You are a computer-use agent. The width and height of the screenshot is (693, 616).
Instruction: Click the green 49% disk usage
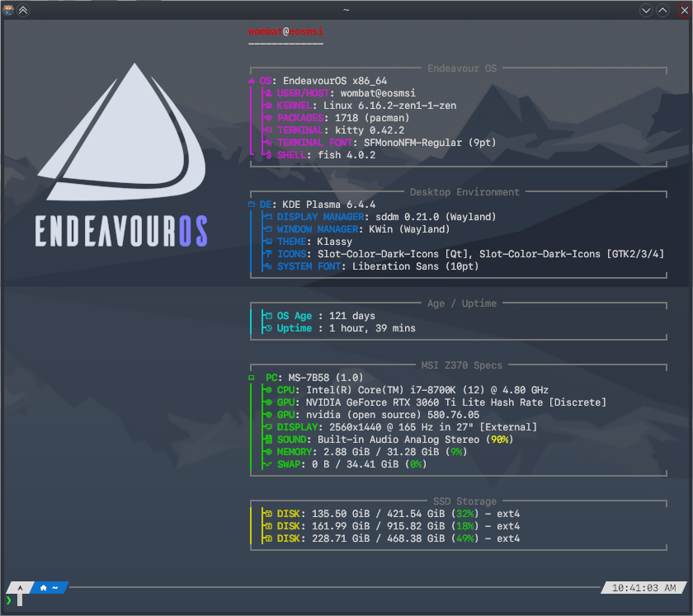pos(465,538)
